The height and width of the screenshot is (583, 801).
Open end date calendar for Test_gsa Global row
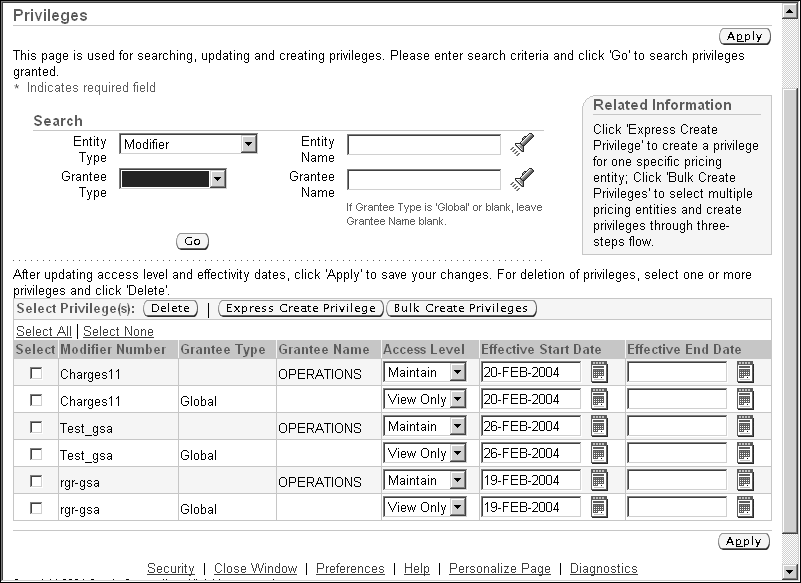745,453
